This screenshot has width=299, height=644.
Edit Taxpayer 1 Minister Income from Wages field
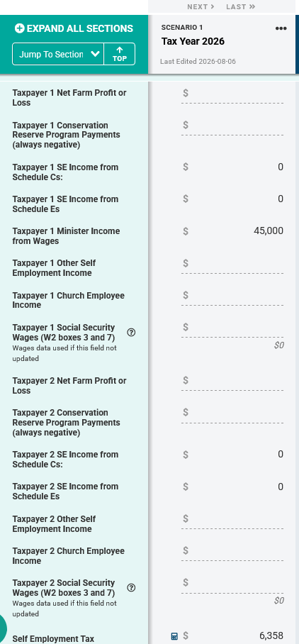(x=233, y=231)
